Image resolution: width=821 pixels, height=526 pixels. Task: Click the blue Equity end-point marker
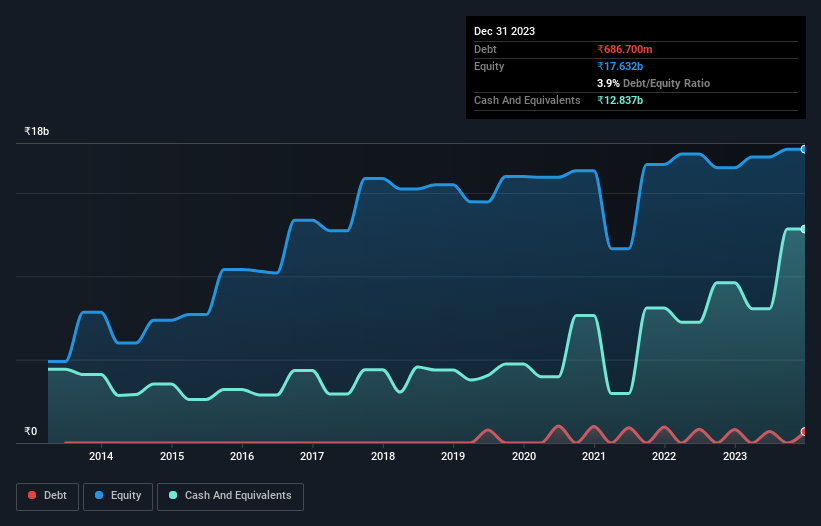tap(804, 150)
